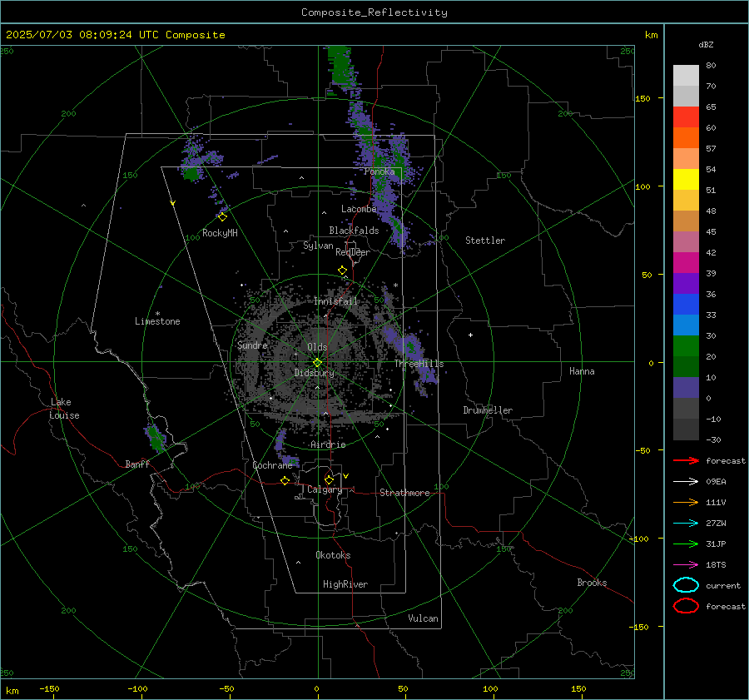Click the red forecast arrow in legend
The width and height of the screenshot is (749, 700).
[x=686, y=460]
